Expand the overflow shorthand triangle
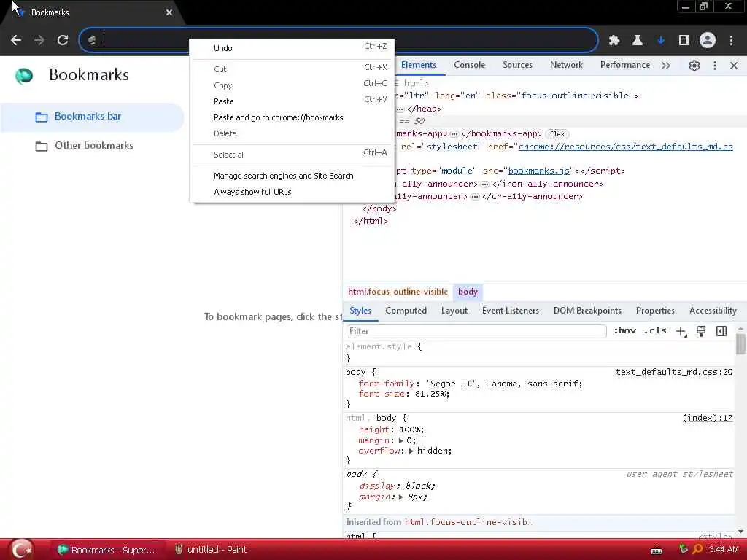The image size is (747, 560). click(411, 451)
